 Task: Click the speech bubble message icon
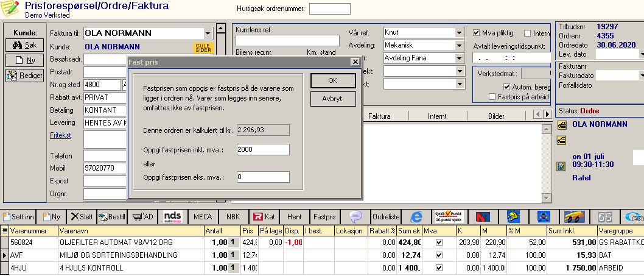click(355, 217)
